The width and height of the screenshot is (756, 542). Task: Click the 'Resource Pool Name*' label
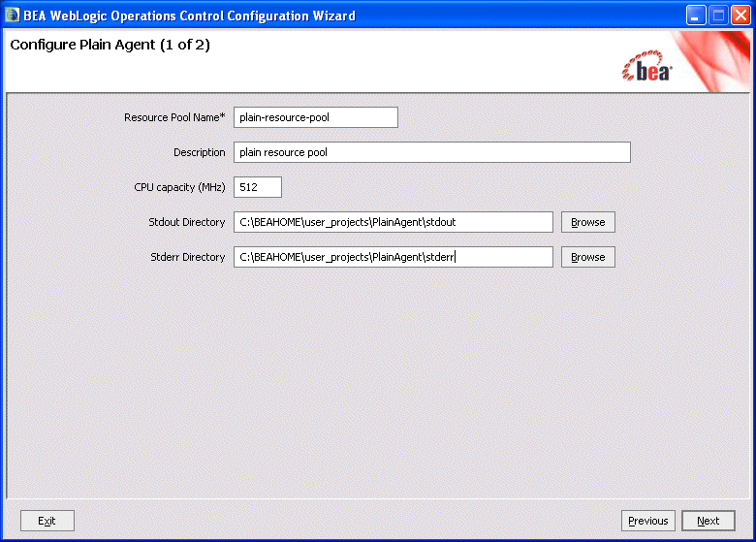174,117
